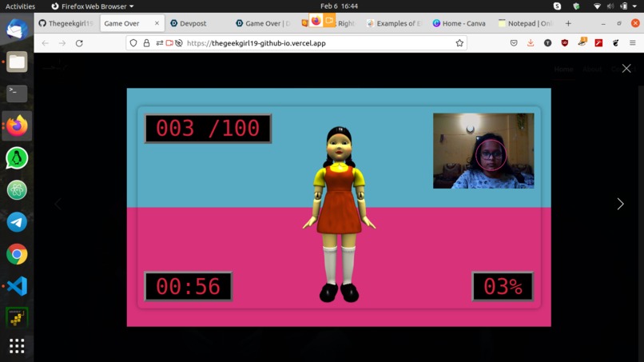The width and height of the screenshot is (644, 362).
Task: Show previous image in lightbox
Action: (x=58, y=204)
